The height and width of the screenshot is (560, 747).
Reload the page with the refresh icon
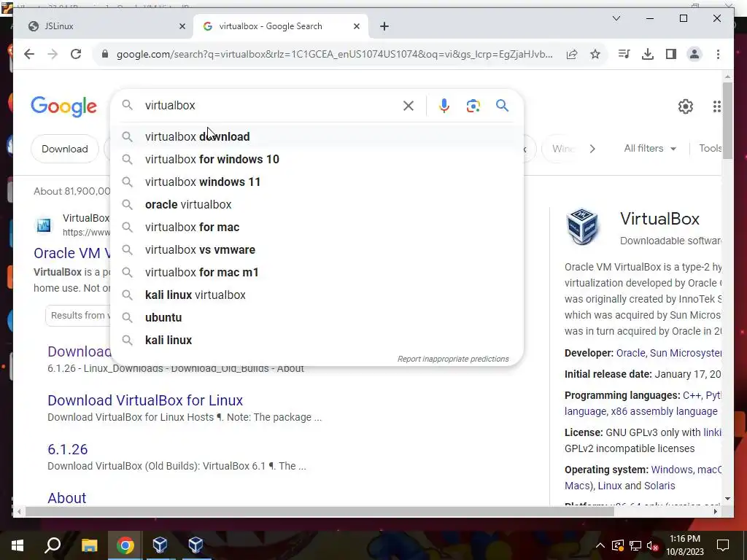76,54
